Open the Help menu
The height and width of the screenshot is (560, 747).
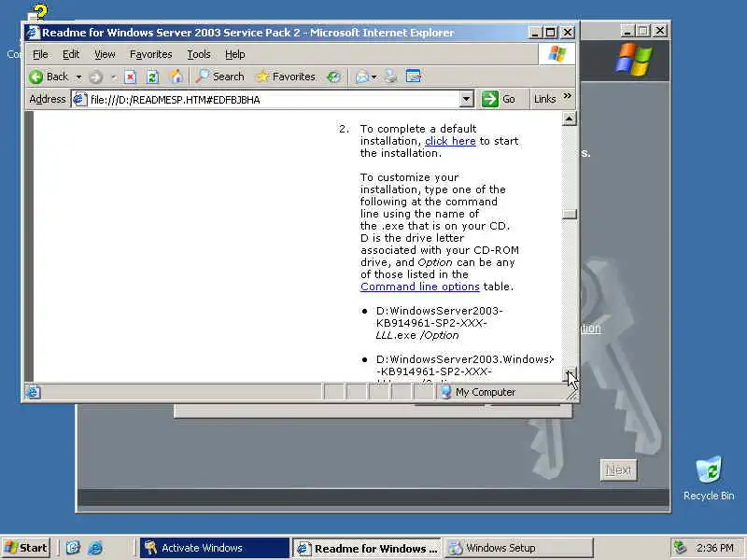[x=235, y=54]
